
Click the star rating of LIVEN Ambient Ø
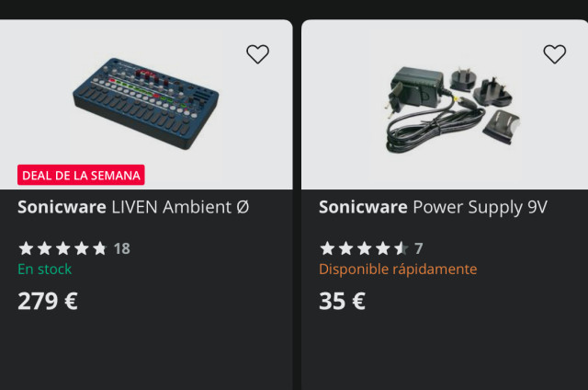tap(62, 248)
